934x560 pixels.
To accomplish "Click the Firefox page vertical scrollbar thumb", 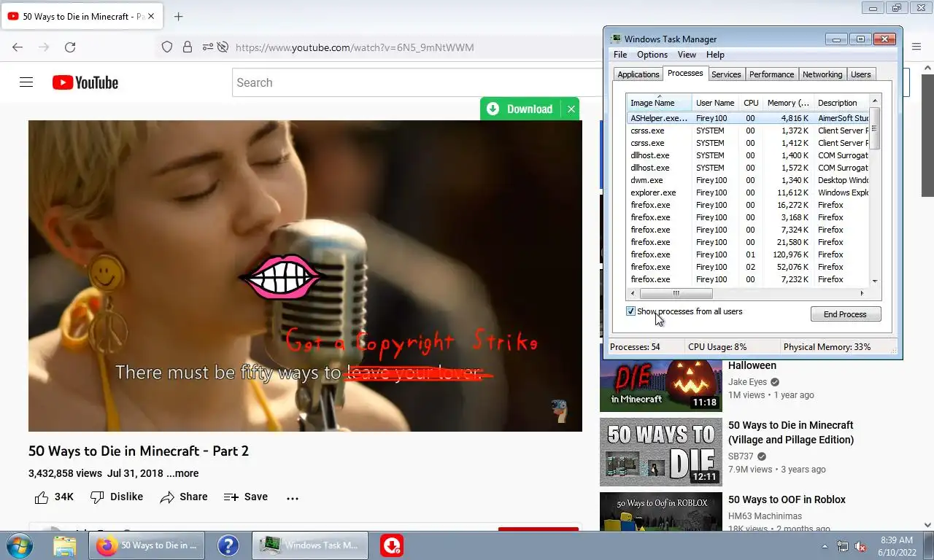I will pos(928,135).
